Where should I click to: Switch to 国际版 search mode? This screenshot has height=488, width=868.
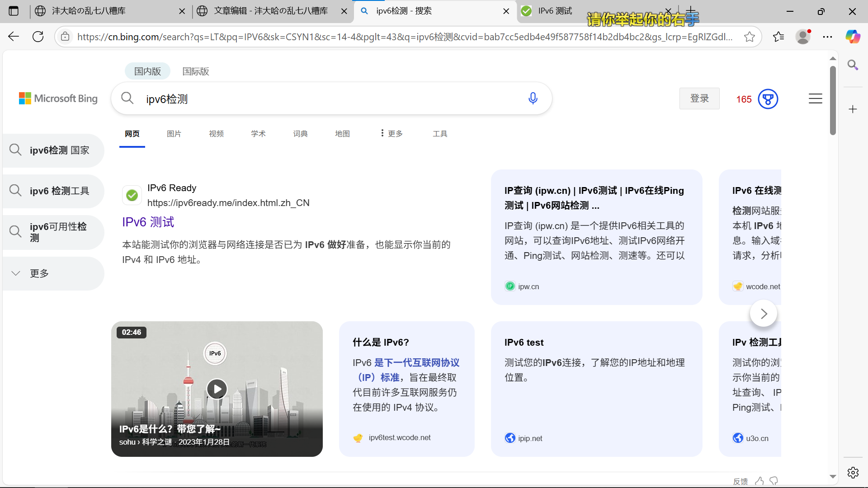(x=196, y=71)
